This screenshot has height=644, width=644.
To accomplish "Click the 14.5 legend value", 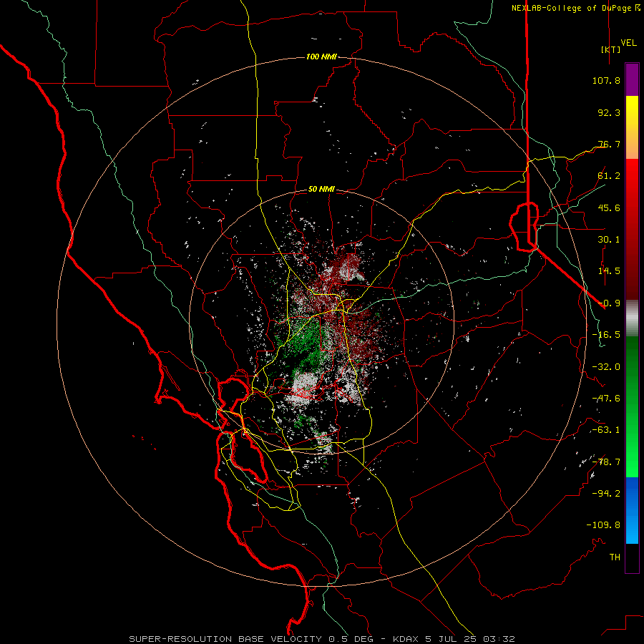I will (609, 271).
